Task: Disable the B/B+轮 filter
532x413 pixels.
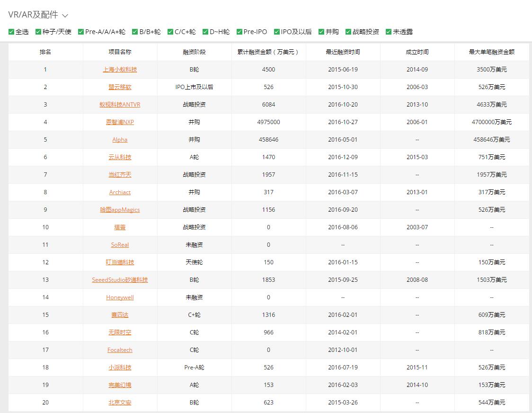Action: tap(135, 32)
